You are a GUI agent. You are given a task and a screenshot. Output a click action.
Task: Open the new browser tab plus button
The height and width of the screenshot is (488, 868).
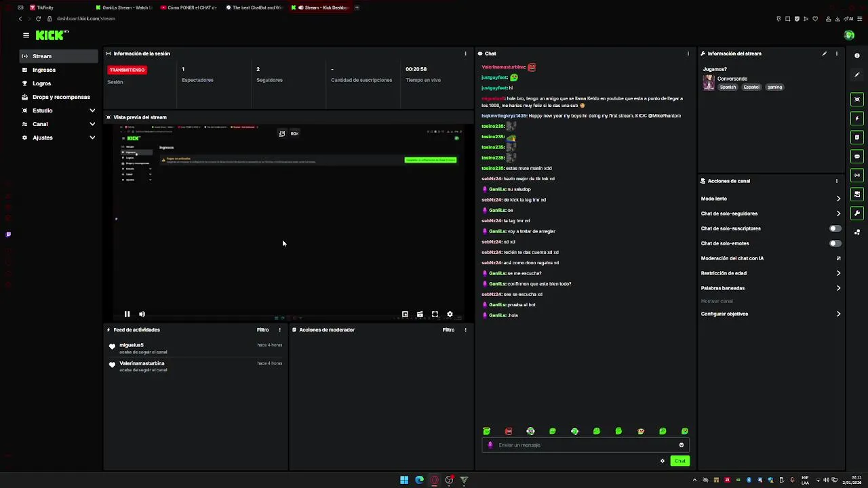[x=357, y=7]
